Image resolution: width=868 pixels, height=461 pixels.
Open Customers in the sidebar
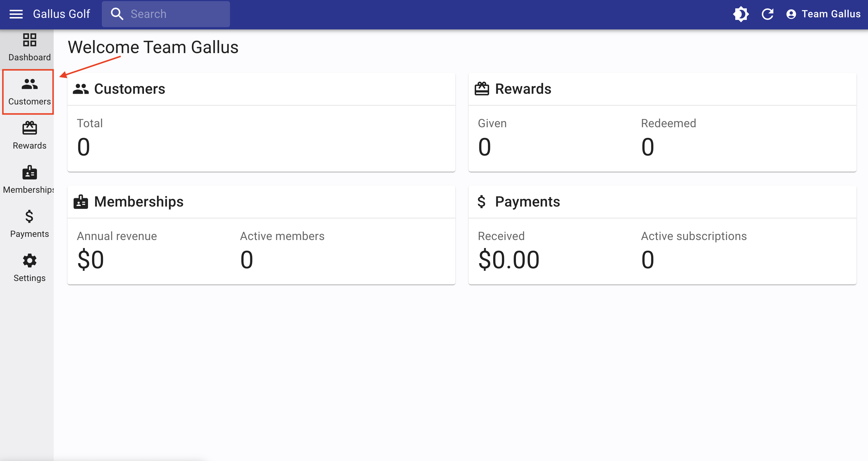29,92
